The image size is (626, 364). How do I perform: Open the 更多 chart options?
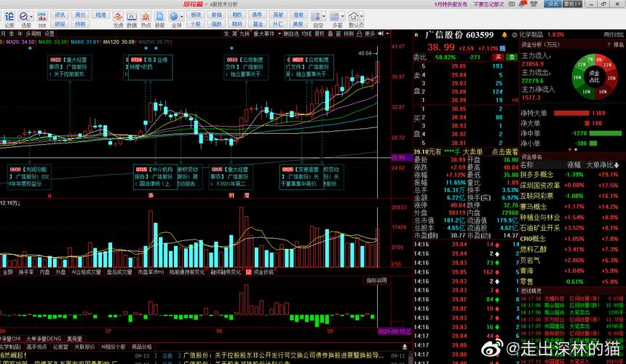370,34
